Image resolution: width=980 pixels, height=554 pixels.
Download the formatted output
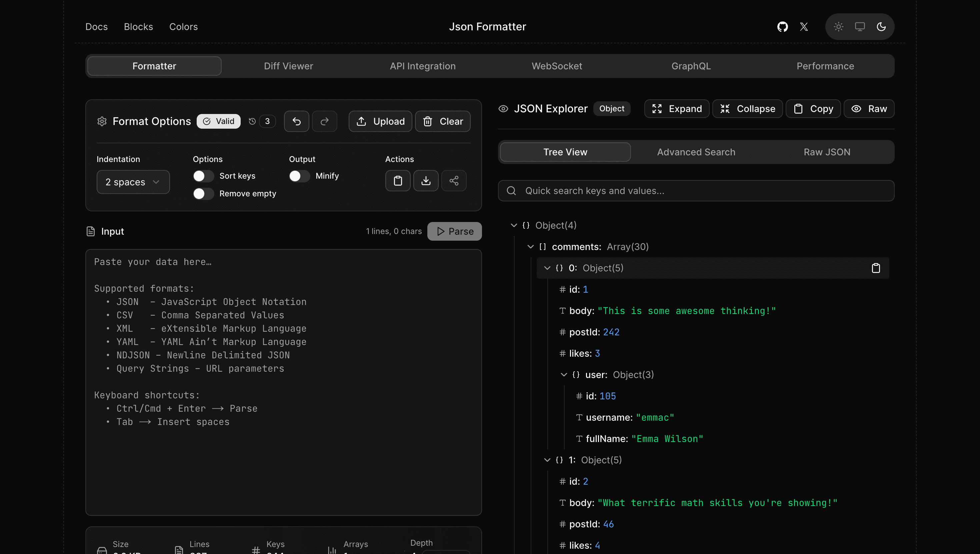(426, 181)
